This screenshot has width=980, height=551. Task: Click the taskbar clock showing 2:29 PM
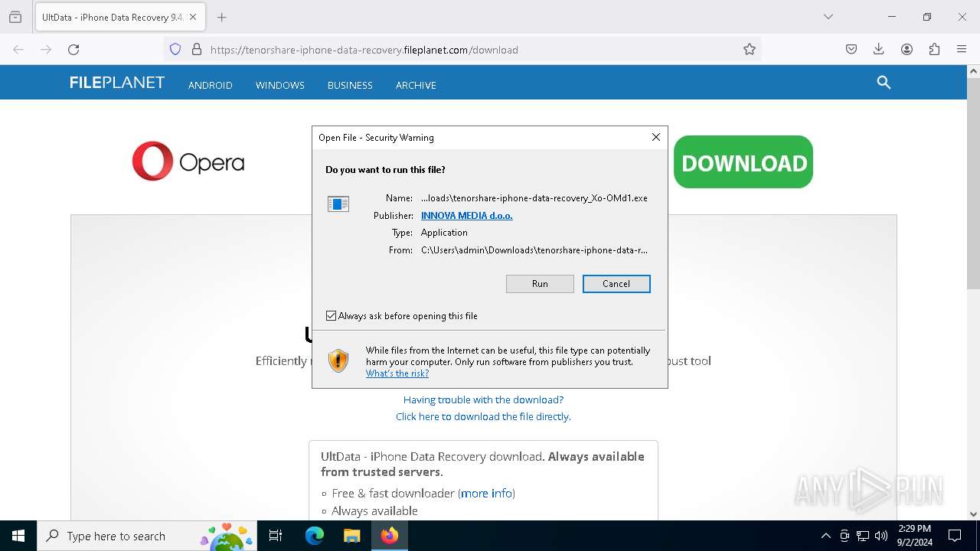[x=915, y=536]
